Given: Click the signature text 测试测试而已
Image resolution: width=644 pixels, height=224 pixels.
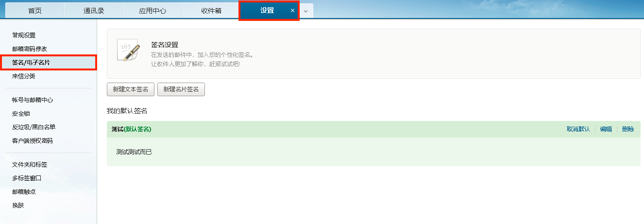Looking at the screenshot, I should point(134,152).
